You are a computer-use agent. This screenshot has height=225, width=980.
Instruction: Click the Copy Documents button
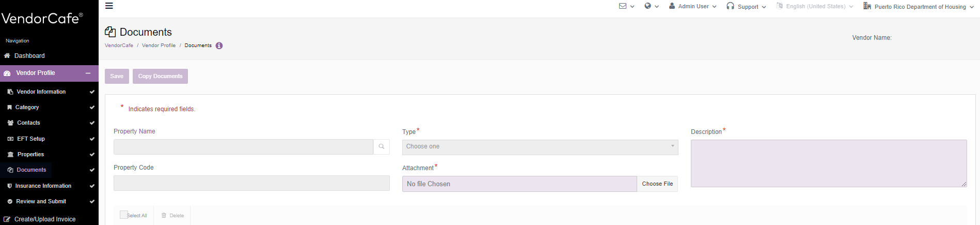(x=160, y=76)
